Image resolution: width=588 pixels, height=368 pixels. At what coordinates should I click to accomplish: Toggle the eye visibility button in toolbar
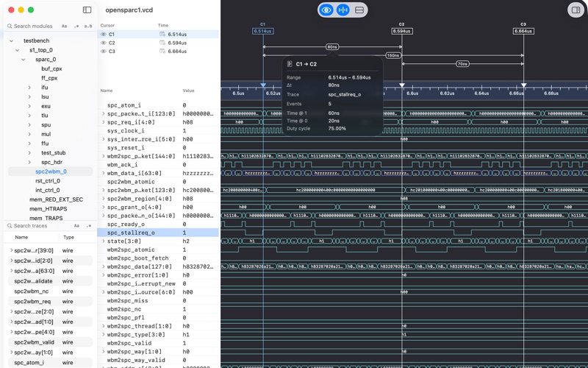(x=326, y=10)
